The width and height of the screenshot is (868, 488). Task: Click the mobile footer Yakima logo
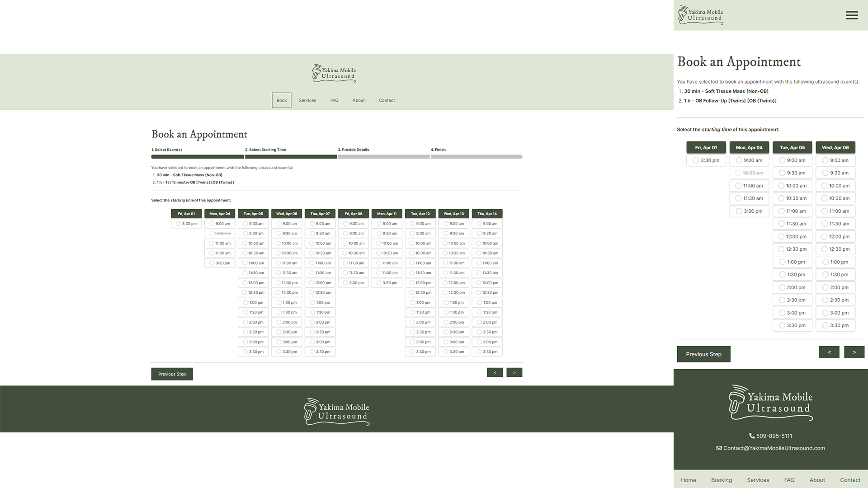770,403
